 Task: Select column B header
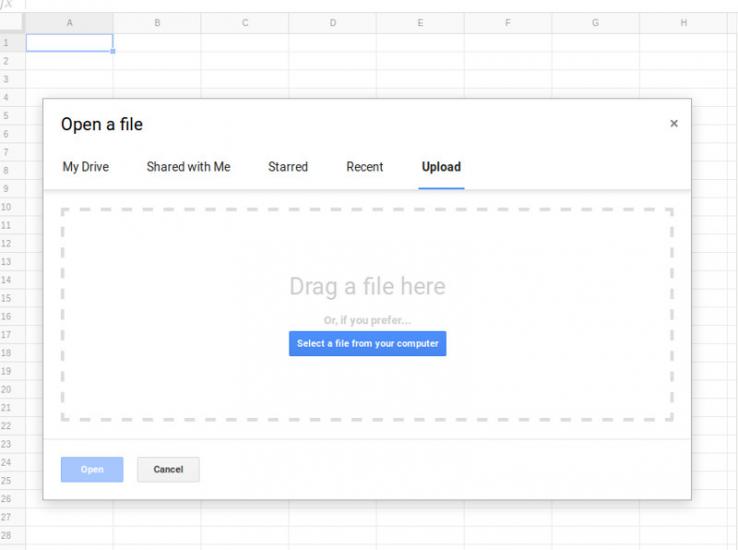[157, 23]
